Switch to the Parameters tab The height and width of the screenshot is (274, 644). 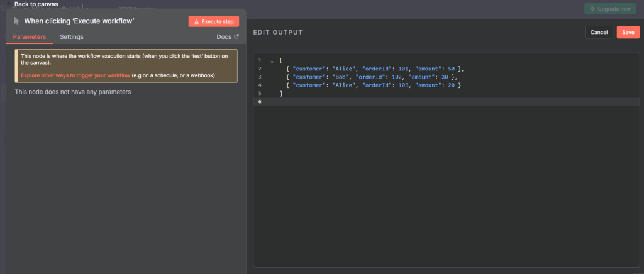[30, 37]
